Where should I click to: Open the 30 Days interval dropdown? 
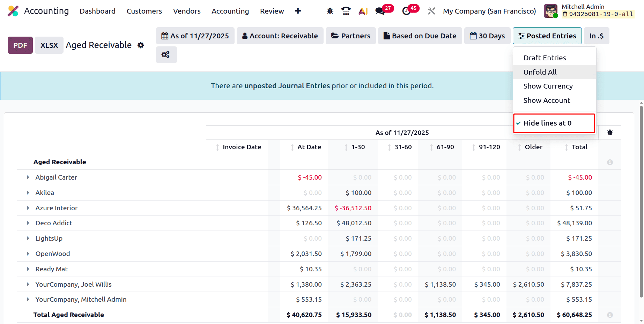(487, 36)
